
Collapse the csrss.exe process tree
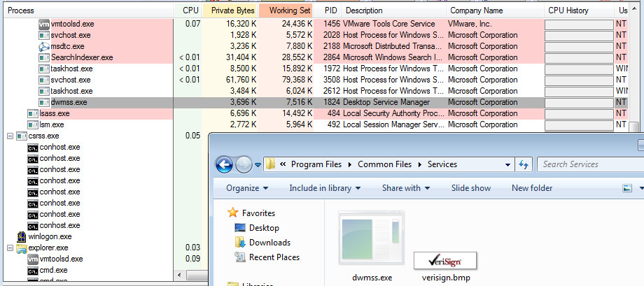(x=10, y=136)
